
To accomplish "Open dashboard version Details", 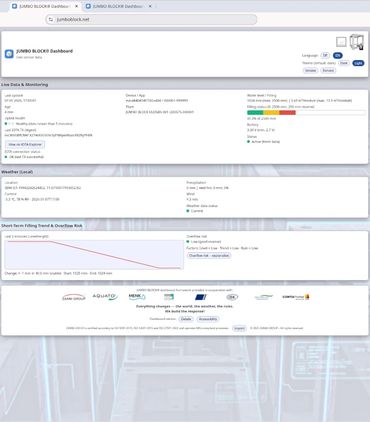I will point(186,319).
